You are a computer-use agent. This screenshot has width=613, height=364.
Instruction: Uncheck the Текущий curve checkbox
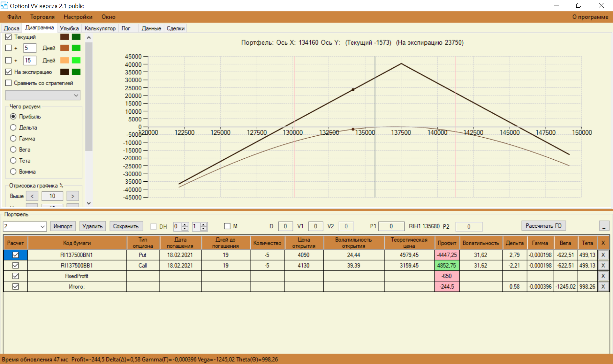coord(9,37)
